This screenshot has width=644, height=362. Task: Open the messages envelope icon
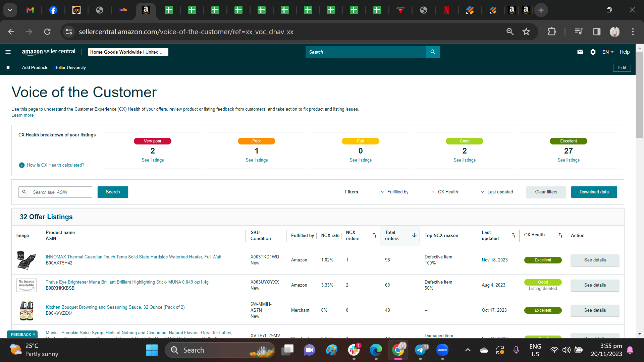[580, 52]
